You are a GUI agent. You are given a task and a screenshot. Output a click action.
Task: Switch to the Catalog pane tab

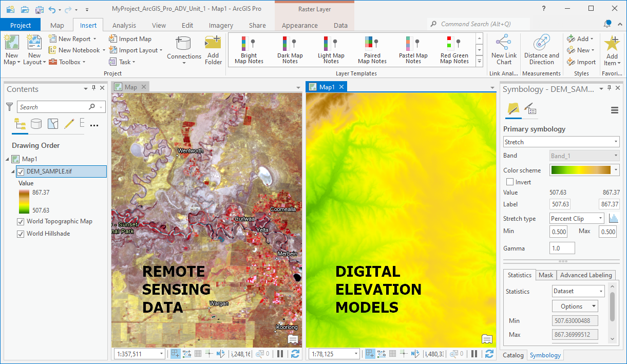click(514, 355)
